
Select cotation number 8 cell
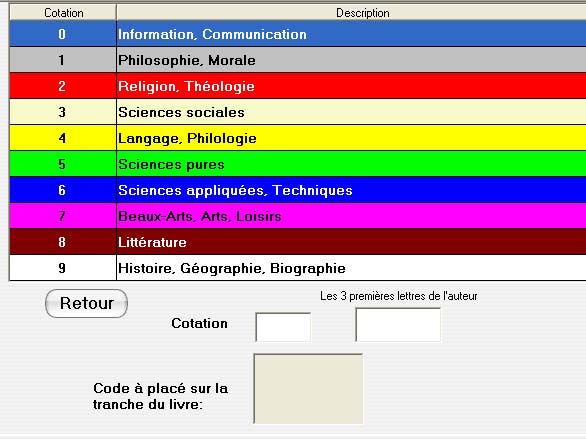pos(63,242)
